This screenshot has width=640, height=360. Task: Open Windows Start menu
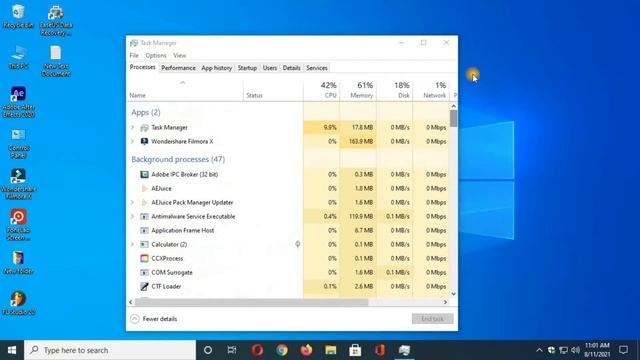[12, 350]
